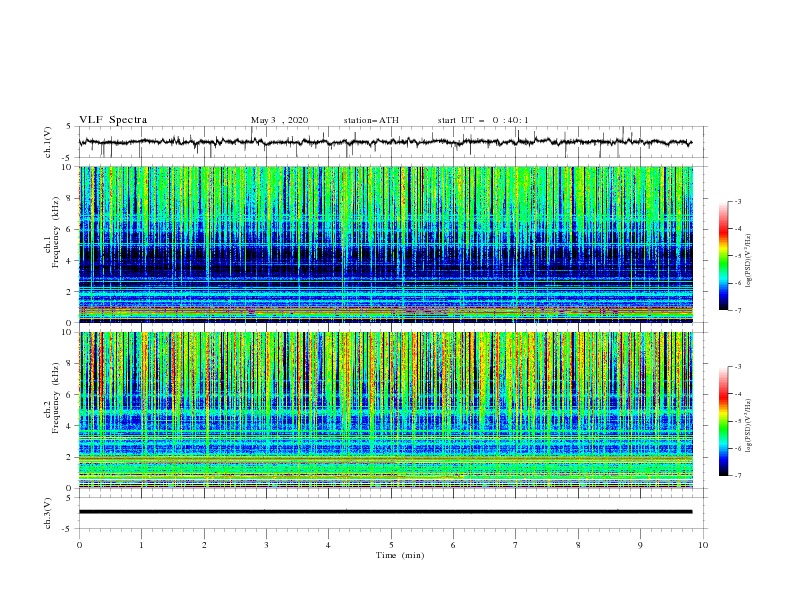
Task: Click the "5" tick on ch.1(V) axis
Action: [71, 126]
